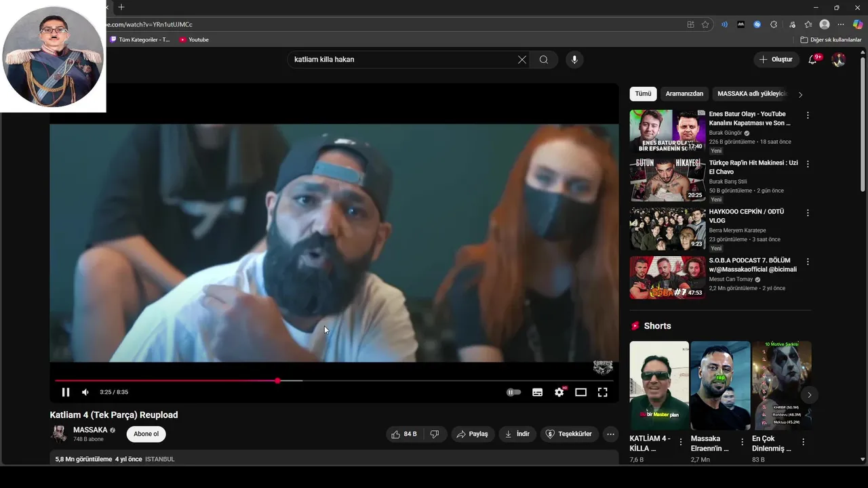Turn on subtitles in player

click(x=538, y=392)
